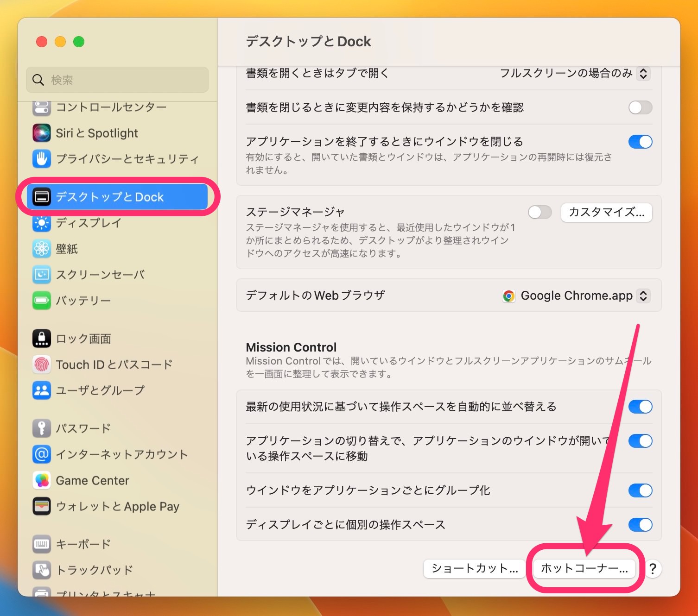The height and width of the screenshot is (616, 698).
Task: Click the ホットコーナー… button
Action: (x=584, y=569)
